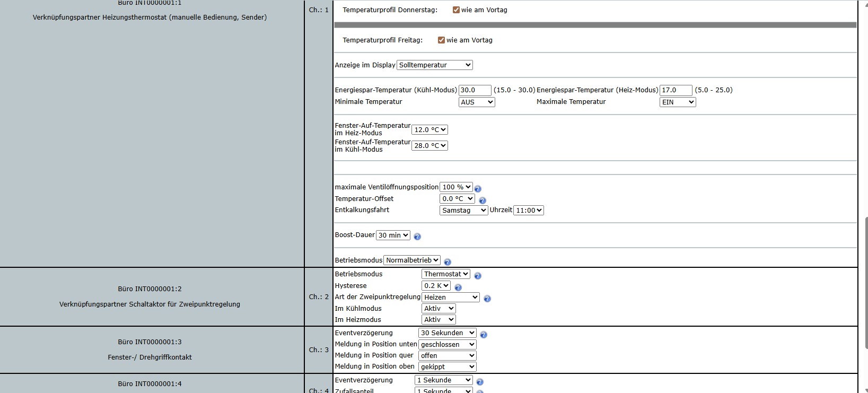The image size is (868, 393).
Task: Expand the Maximale Temperatur dropdown
Action: click(677, 102)
